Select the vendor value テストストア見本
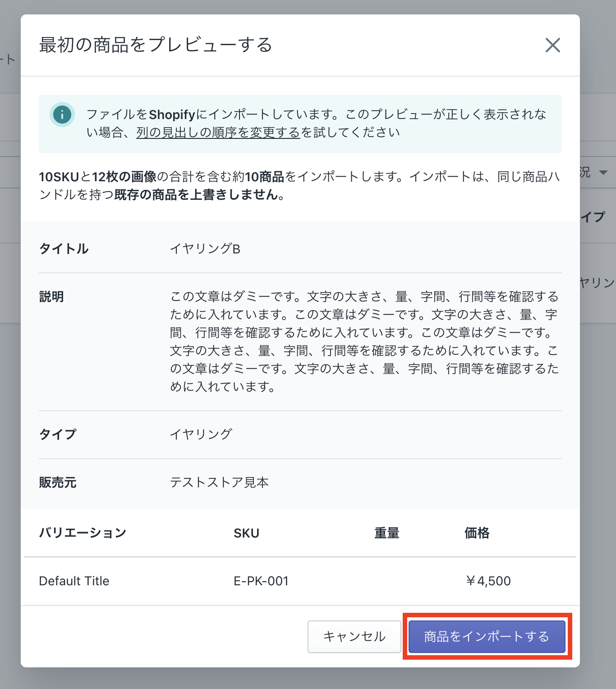616x689 pixels. click(x=219, y=482)
